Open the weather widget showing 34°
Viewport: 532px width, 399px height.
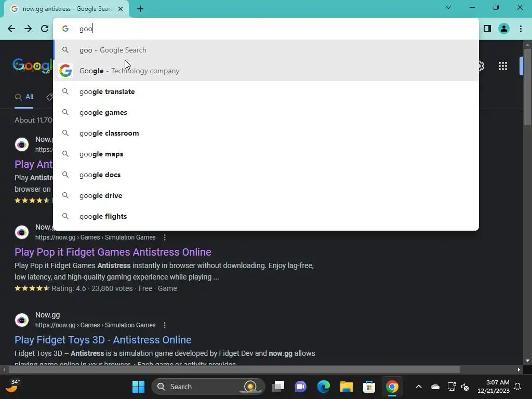coord(12,387)
